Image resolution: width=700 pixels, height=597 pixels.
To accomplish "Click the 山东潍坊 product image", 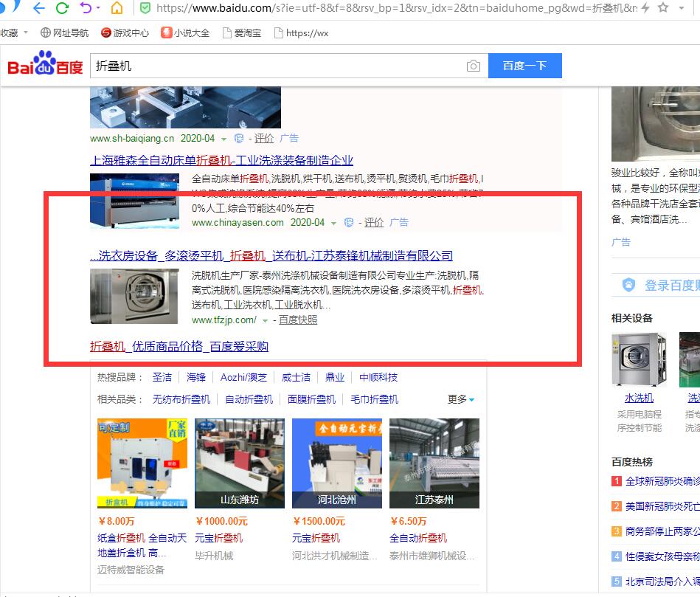I will click(240, 463).
